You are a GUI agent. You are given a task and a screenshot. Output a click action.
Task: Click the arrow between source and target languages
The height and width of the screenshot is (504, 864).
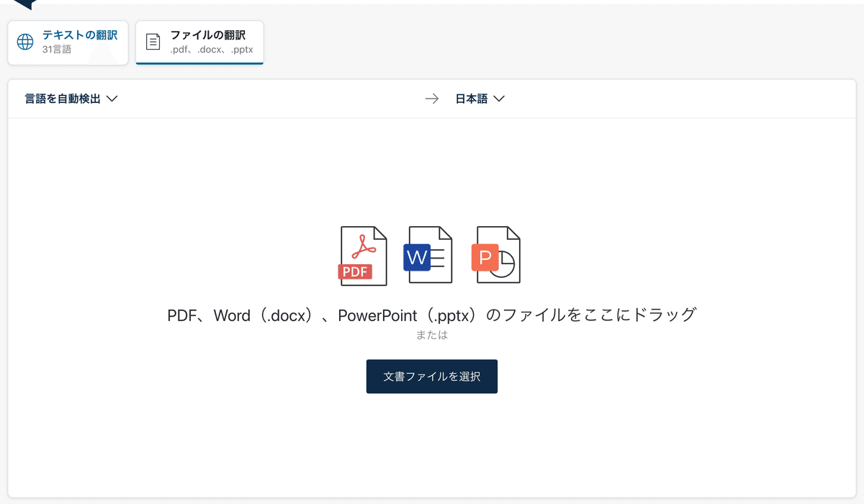(432, 99)
